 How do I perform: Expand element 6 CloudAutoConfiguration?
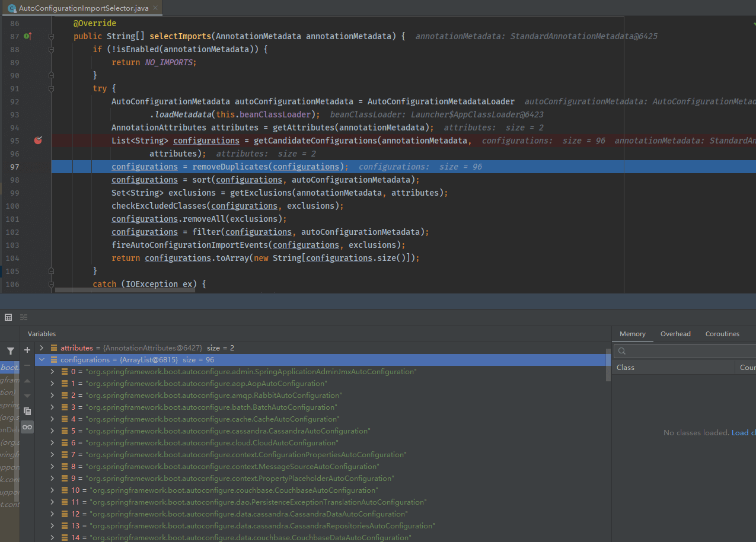click(52, 443)
